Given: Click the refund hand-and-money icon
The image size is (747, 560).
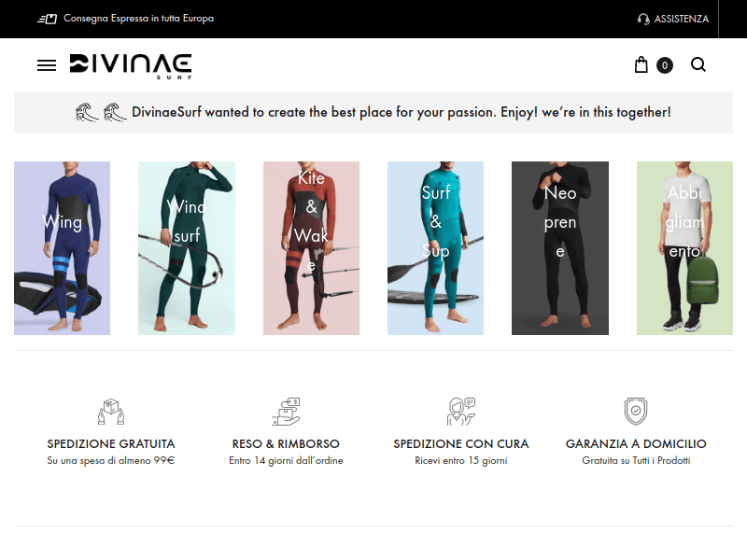Looking at the screenshot, I should (x=286, y=412).
